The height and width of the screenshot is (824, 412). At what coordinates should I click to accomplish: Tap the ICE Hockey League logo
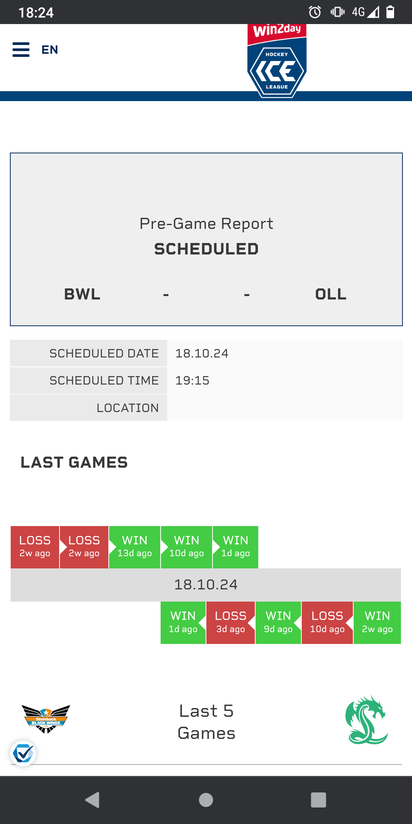click(277, 61)
